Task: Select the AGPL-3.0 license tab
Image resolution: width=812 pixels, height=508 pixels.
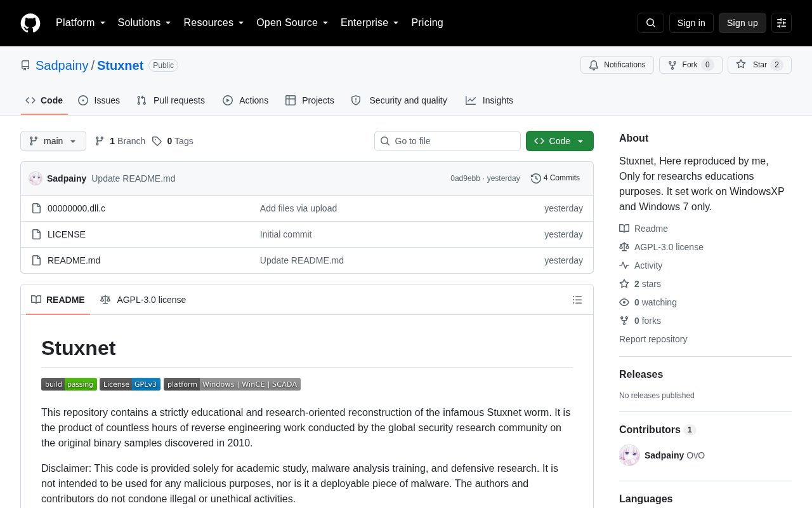Action: pos(143,300)
